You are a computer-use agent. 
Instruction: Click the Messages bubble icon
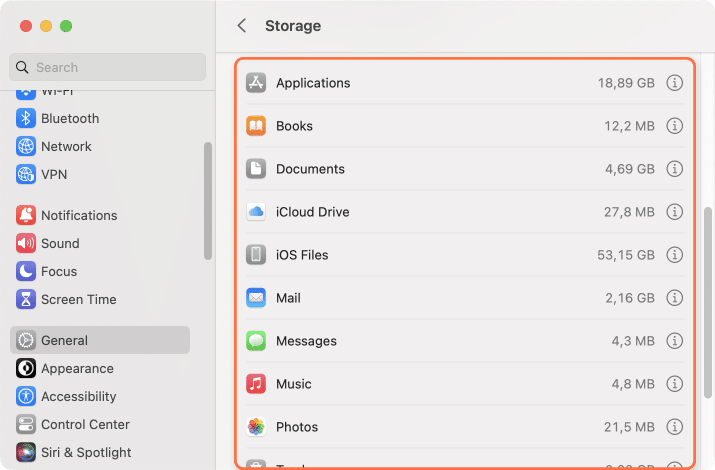pos(256,341)
